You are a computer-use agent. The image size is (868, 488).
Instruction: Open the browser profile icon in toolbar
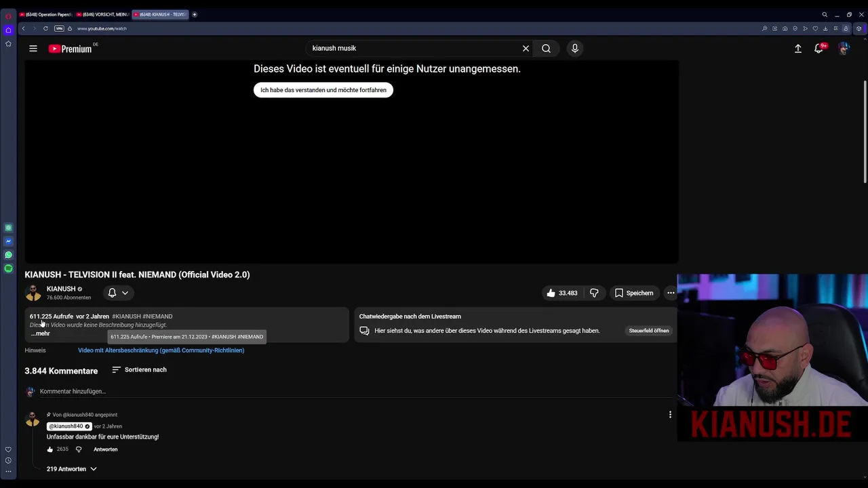point(846,28)
